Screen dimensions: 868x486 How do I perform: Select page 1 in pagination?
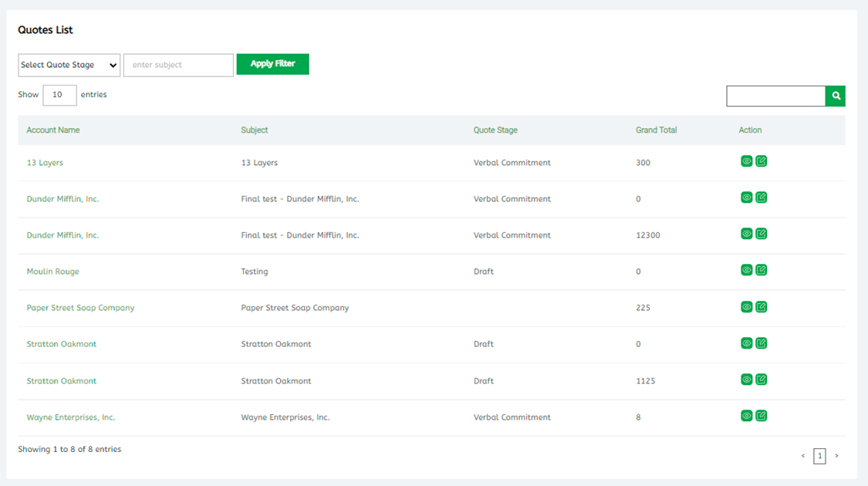(x=819, y=456)
